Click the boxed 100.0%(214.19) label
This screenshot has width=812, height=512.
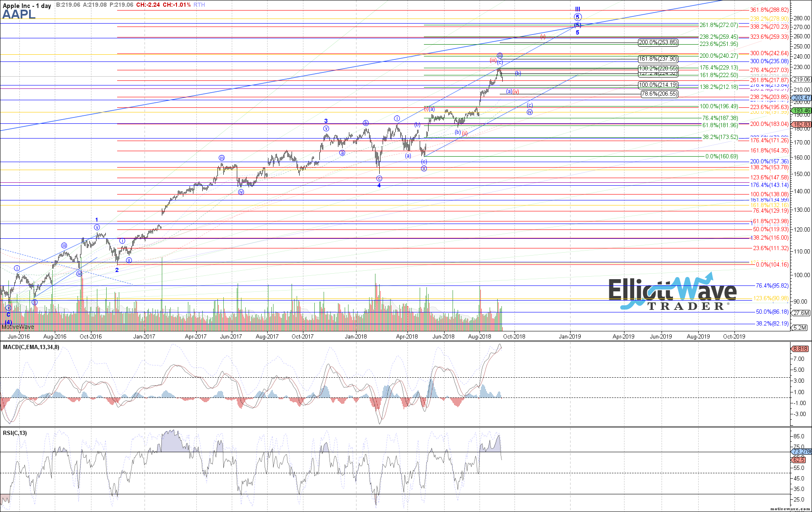[x=658, y=85]
